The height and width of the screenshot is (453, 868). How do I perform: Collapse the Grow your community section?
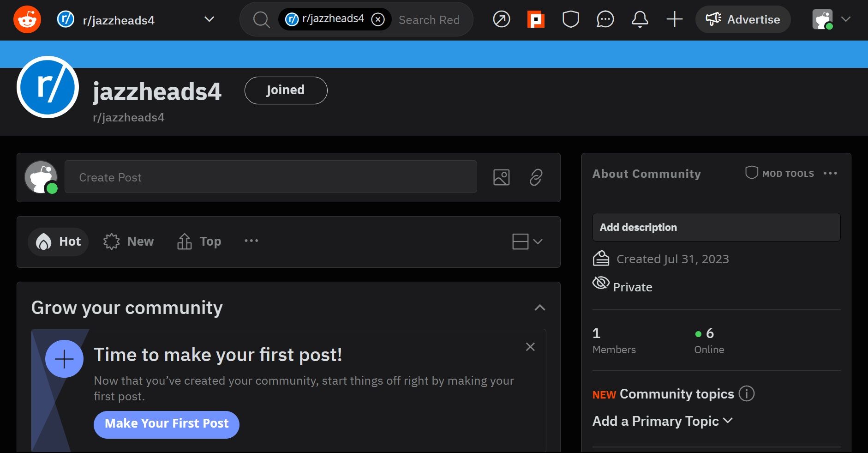coord(540,308)
